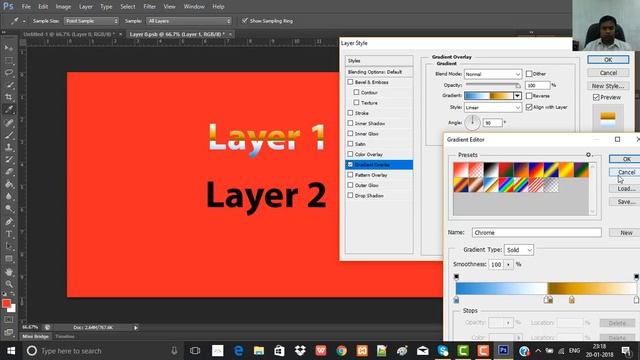
Task: Open Style Linear dropdown
Action: (x=493, y=107)
